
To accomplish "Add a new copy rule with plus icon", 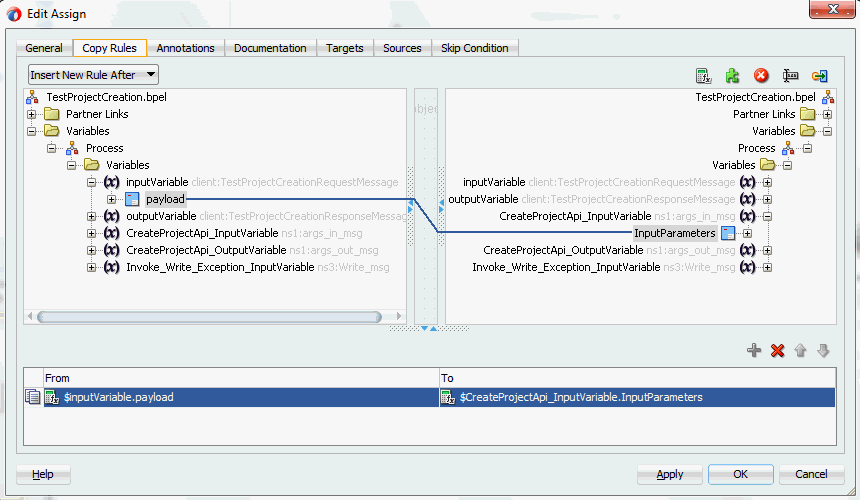I will [754, 350].
